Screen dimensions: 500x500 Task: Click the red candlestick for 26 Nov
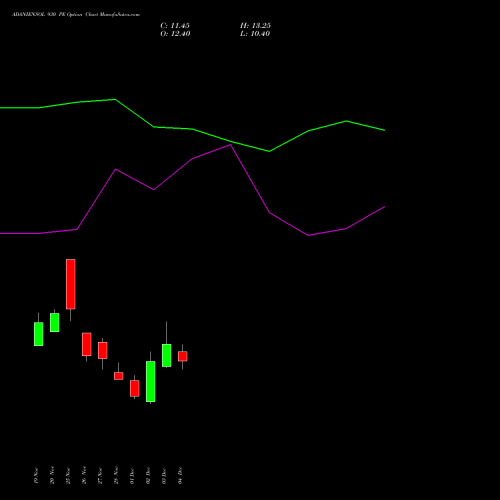87,344
